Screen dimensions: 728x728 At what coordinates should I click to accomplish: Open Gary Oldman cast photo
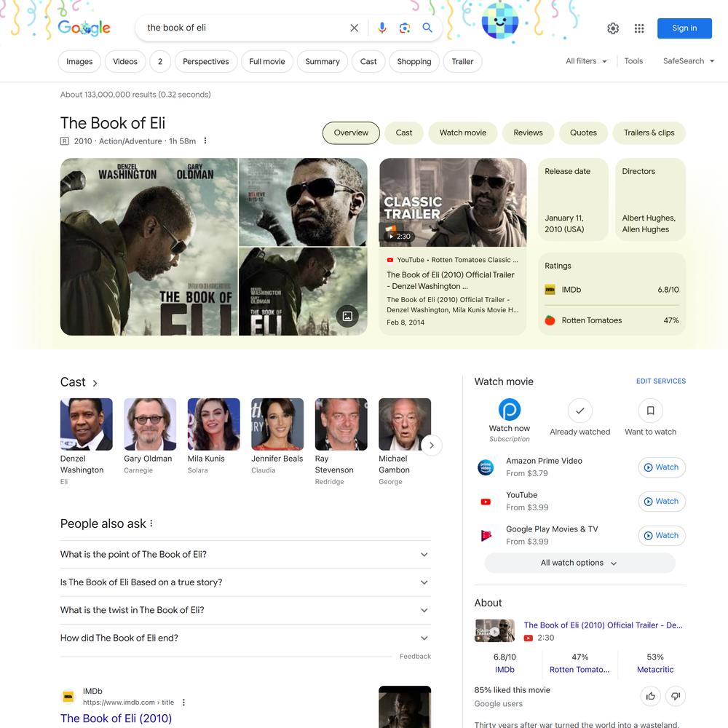[150, 424]
